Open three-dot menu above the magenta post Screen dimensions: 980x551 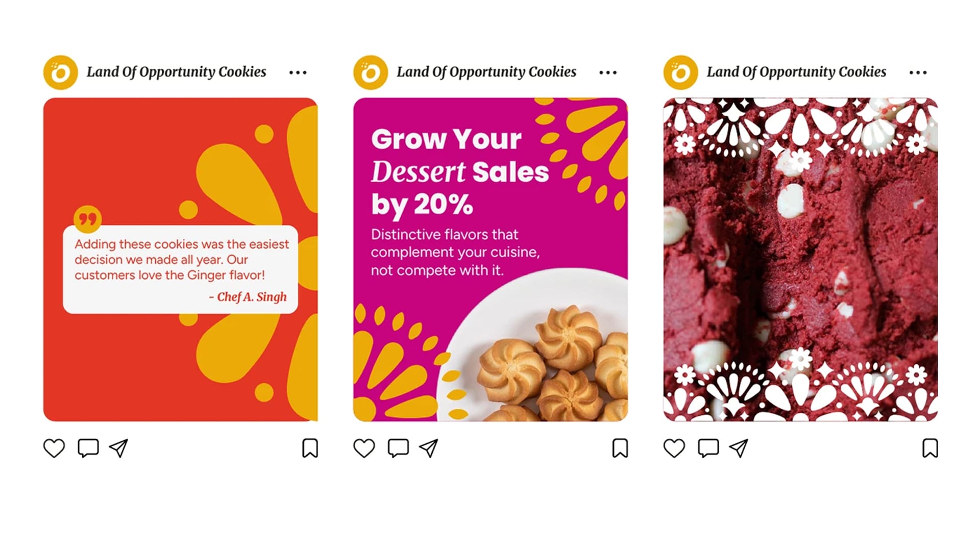click(608, 72)
